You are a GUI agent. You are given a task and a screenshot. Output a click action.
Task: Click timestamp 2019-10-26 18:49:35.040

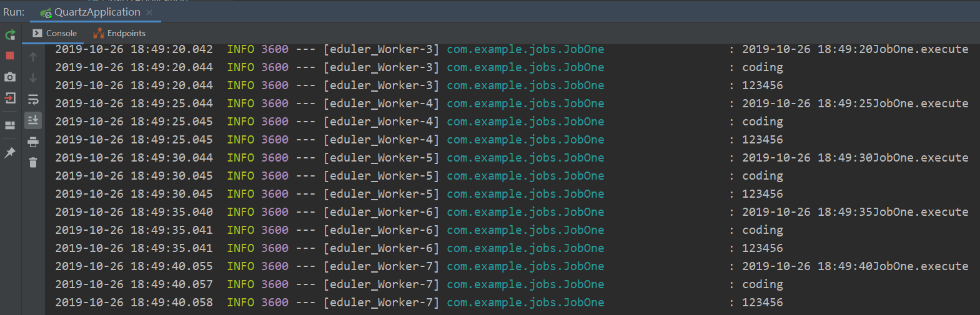[134, 212]
